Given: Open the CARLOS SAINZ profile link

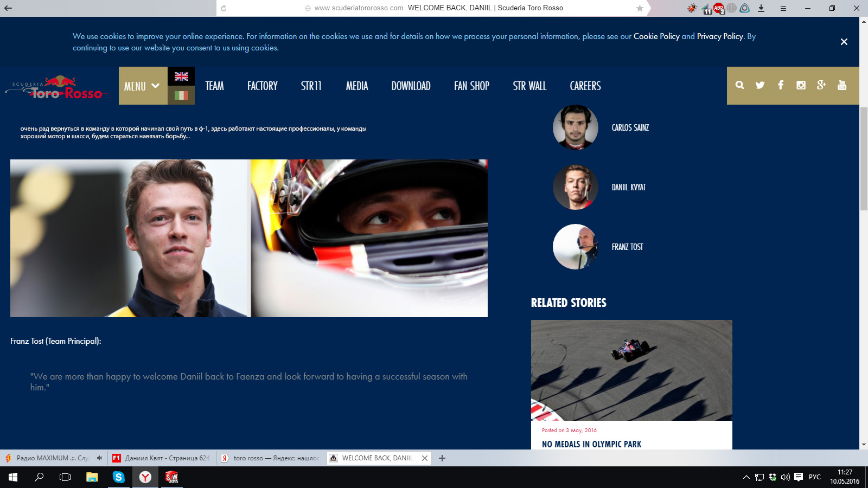Looking at the screenshot, I should [x=630, y=127].
